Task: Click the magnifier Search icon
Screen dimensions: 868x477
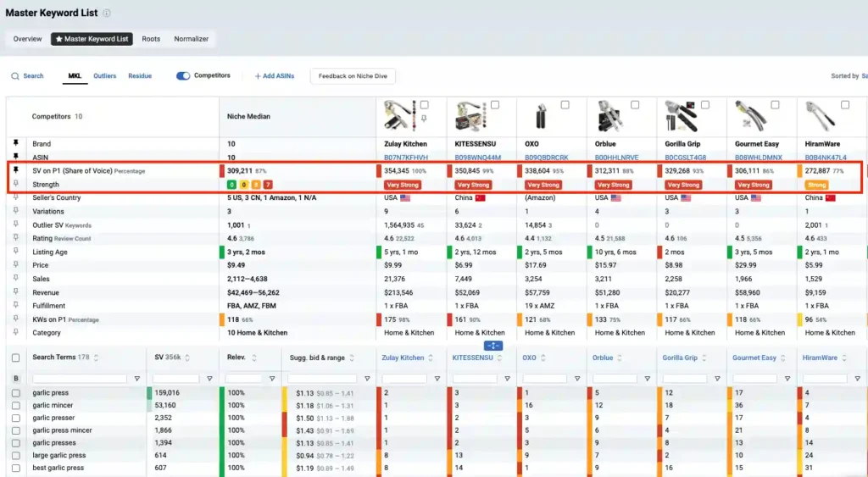Action: point(15,76)
